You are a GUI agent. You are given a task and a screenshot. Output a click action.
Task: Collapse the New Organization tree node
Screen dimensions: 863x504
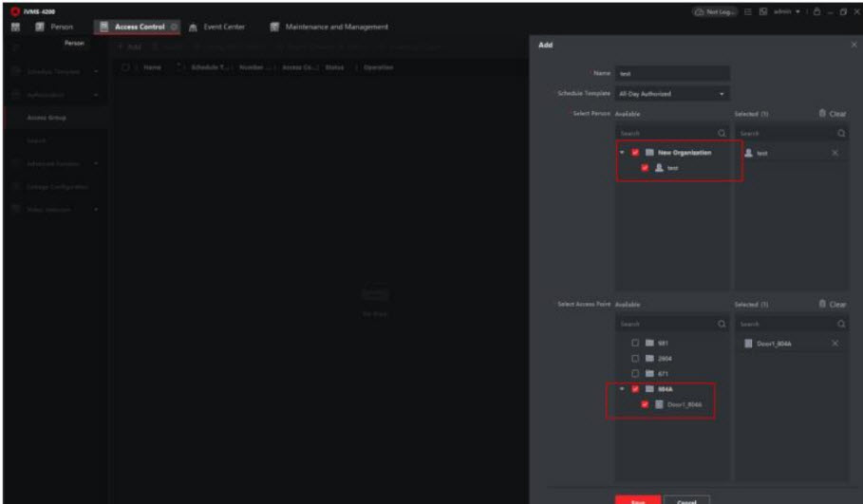click(622, 152)
